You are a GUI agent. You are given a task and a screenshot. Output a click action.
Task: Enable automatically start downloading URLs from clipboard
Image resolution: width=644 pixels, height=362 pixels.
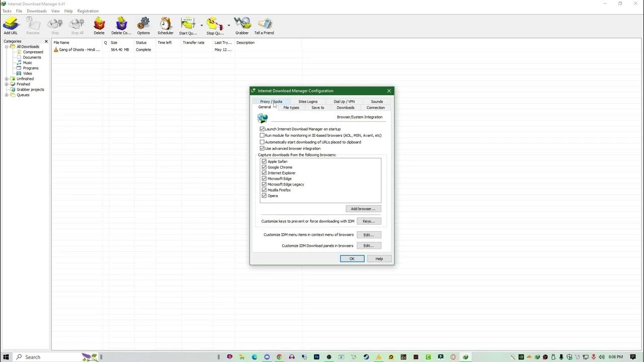tap(262, 142)
